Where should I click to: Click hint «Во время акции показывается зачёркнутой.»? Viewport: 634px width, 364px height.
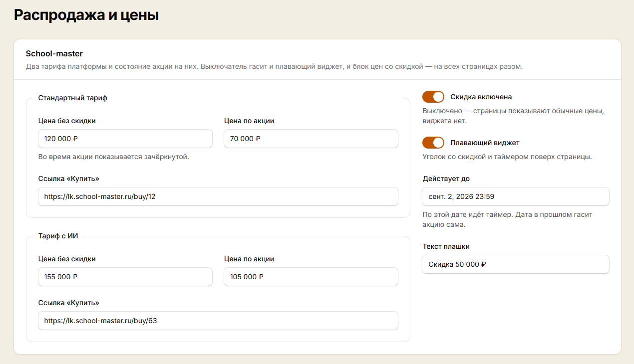click(x=114, y=157)
